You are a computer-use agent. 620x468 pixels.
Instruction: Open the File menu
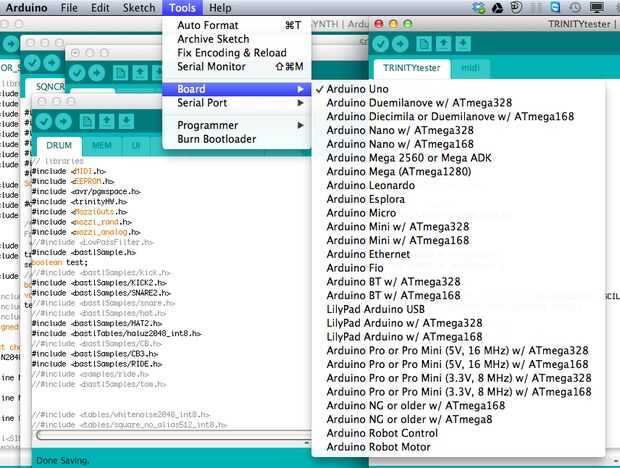69,8
